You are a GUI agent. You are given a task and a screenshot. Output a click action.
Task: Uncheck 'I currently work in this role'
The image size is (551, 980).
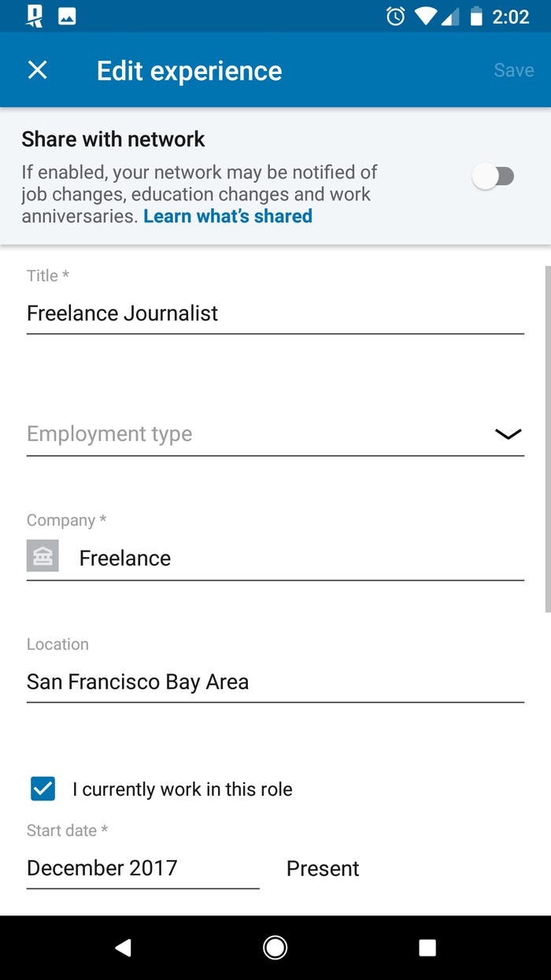point(43,789)
